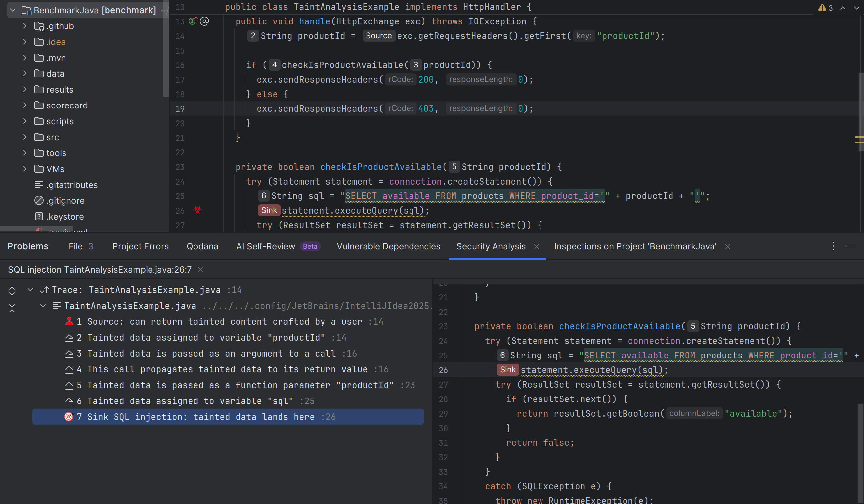Viewport: 864px width, 504px height.
Task: Switch to the Qodana tab
Action: (x=202, y=246)
